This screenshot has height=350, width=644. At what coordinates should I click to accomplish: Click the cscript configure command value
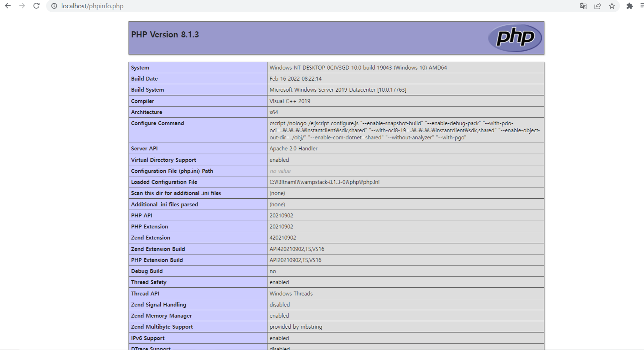[x=405, y=130]
